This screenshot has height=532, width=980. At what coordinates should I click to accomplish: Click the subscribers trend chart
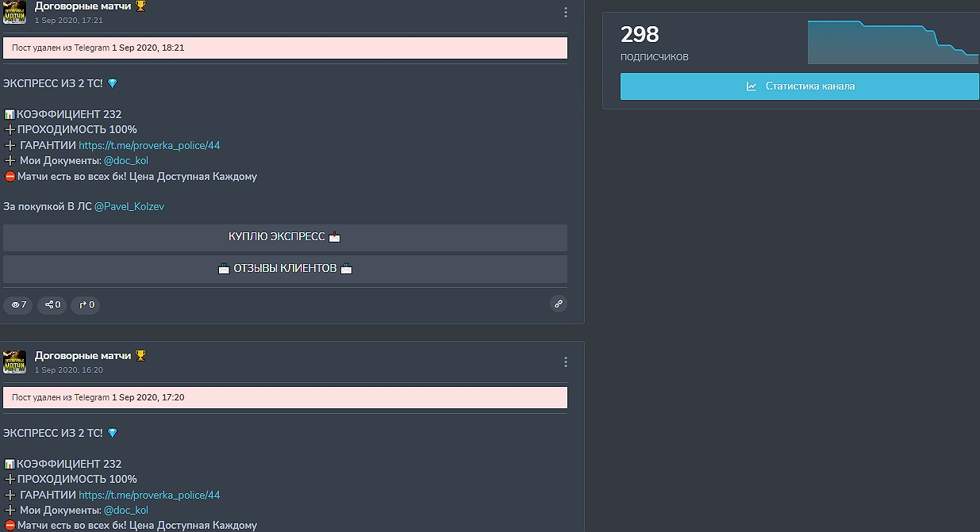892,43
